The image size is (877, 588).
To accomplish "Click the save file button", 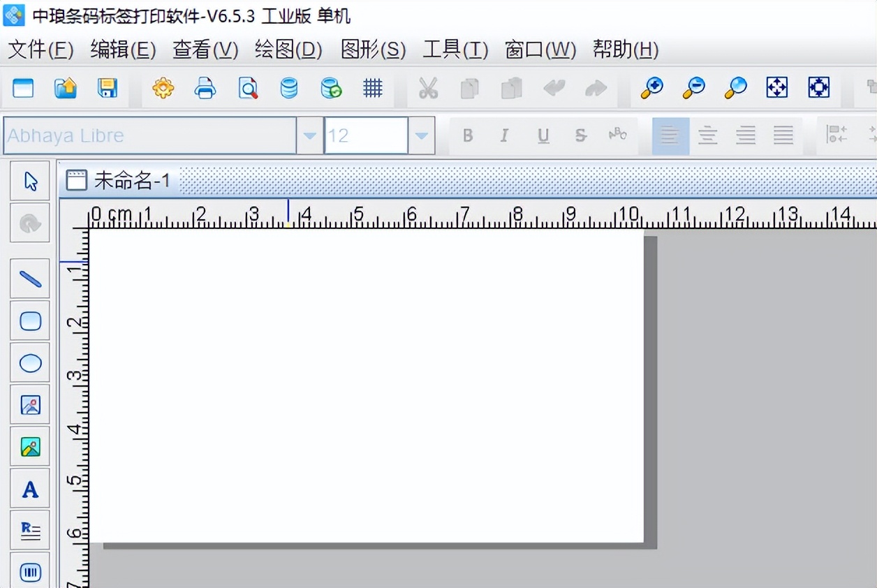I will tap(107, 89).
